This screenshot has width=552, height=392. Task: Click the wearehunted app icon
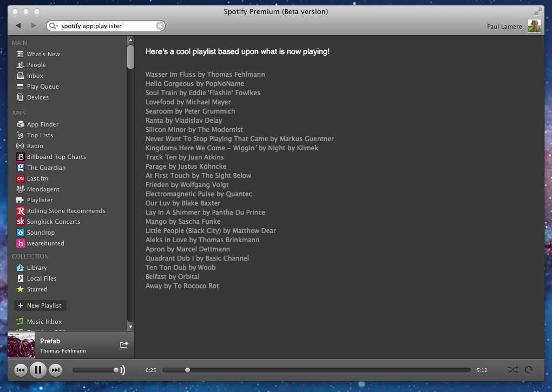point(21,243)
